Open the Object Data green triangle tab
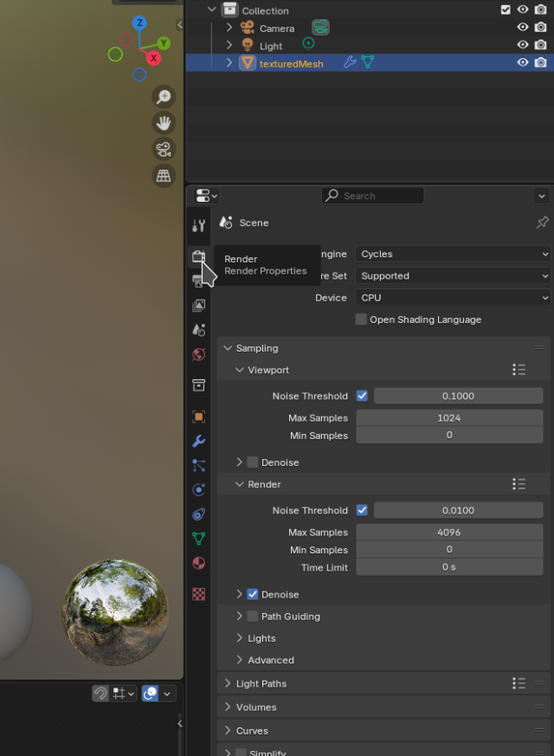 click(x=198, y=538)
